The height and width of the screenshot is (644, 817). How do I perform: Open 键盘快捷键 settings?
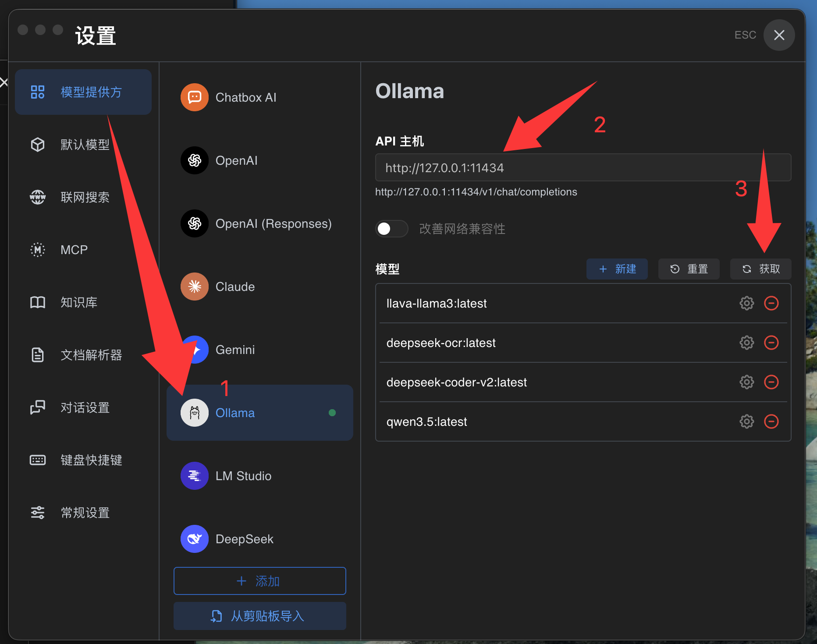83,460
